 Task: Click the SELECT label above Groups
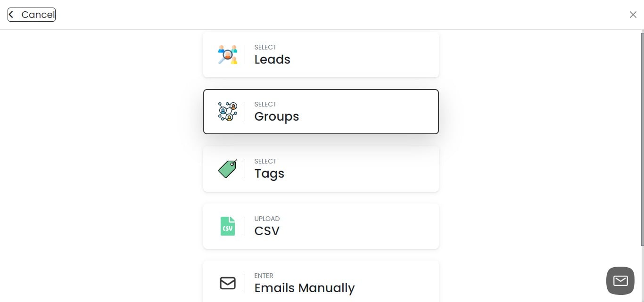pos(265,104)
